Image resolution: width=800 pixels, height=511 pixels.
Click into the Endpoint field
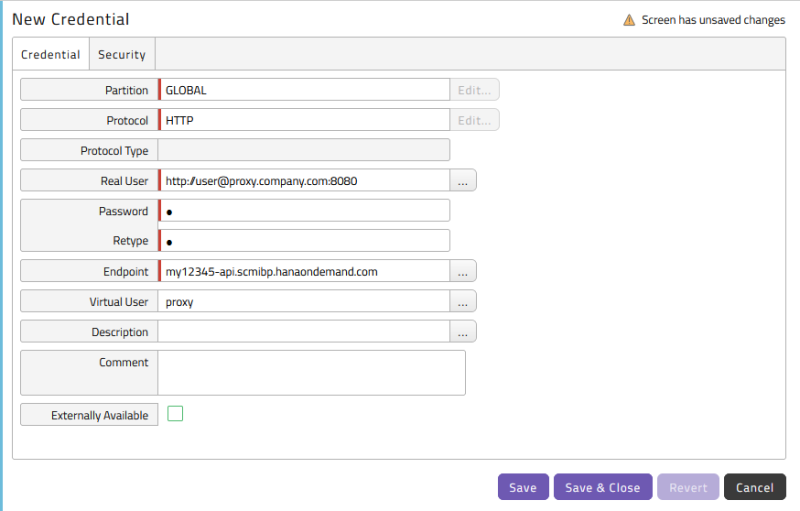pos(304,271)
